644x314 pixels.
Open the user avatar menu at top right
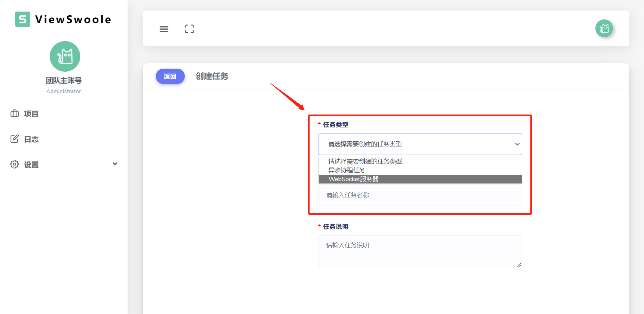pyautogui.click(x=604, y=28)
